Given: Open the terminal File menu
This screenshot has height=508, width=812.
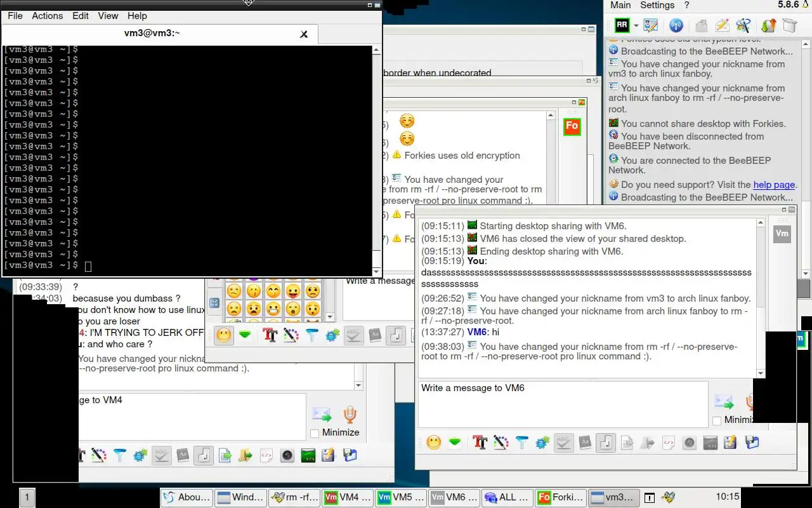Looking at the screenshot, I should click(15, 16).
